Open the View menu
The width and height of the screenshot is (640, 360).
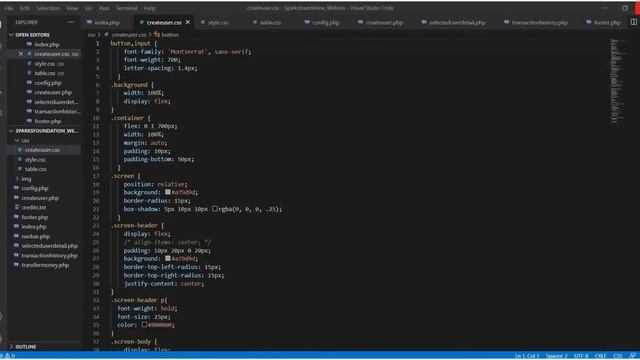[72, 8]
